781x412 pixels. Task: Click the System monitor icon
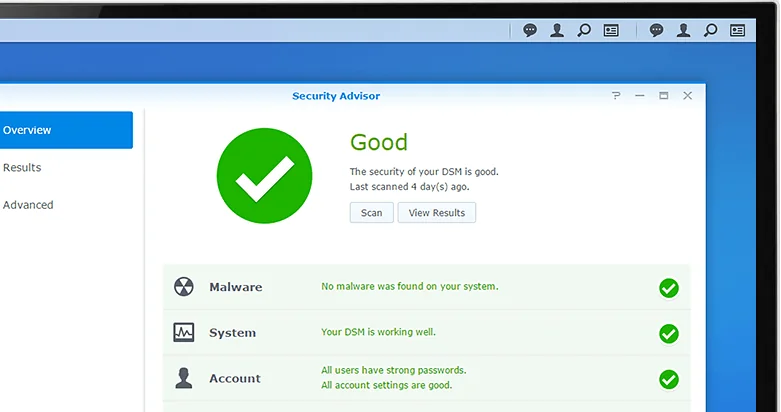184,333
